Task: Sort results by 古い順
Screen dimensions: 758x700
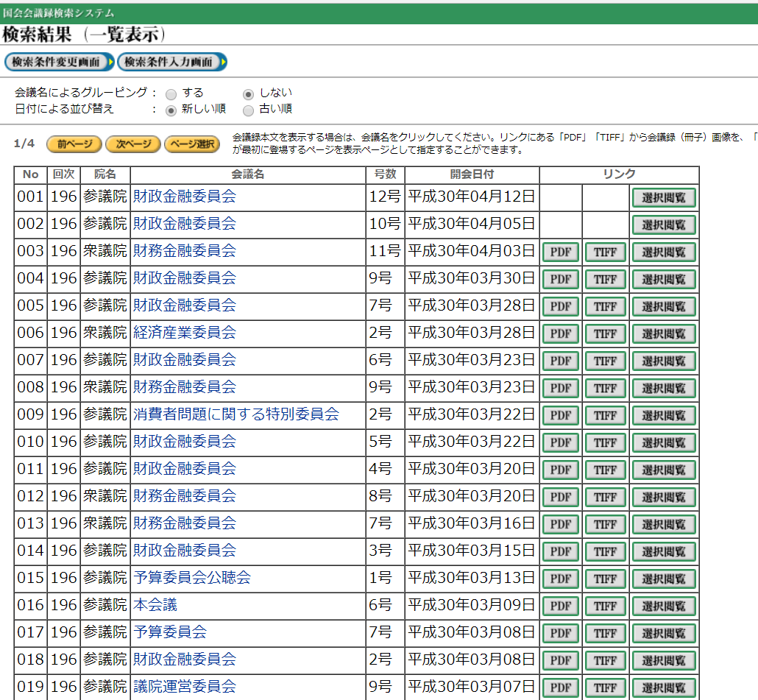Action: click(249, 110)
